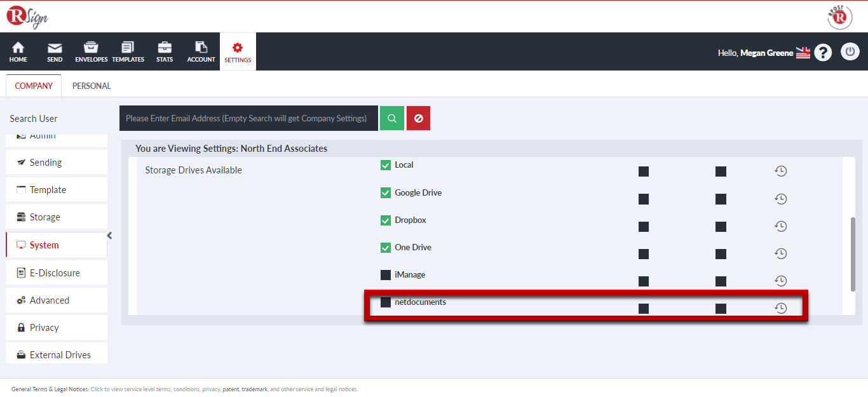Select E-Disclosure in the settings sidebar
This screenshot has height=397, width=868.
56,273
